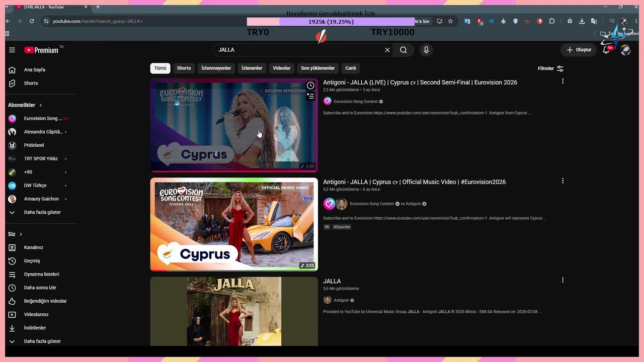Viewport: 644px width, 362px height.
Task: Open JALLA (LIVE) Second Semi-Final video title
Action: [420, 82]
